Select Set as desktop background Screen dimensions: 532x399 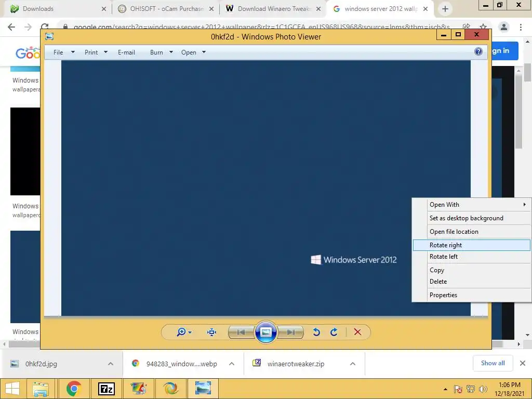[x=472, y=218]
